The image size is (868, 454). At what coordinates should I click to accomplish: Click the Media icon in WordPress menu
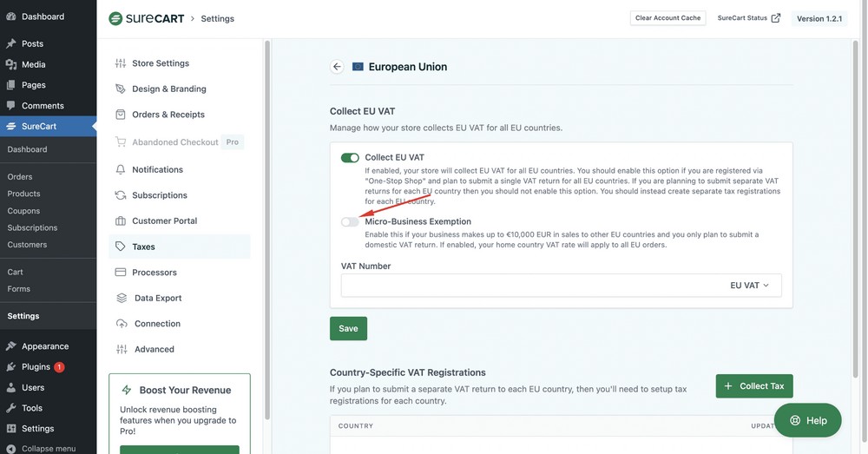(11, 64)
